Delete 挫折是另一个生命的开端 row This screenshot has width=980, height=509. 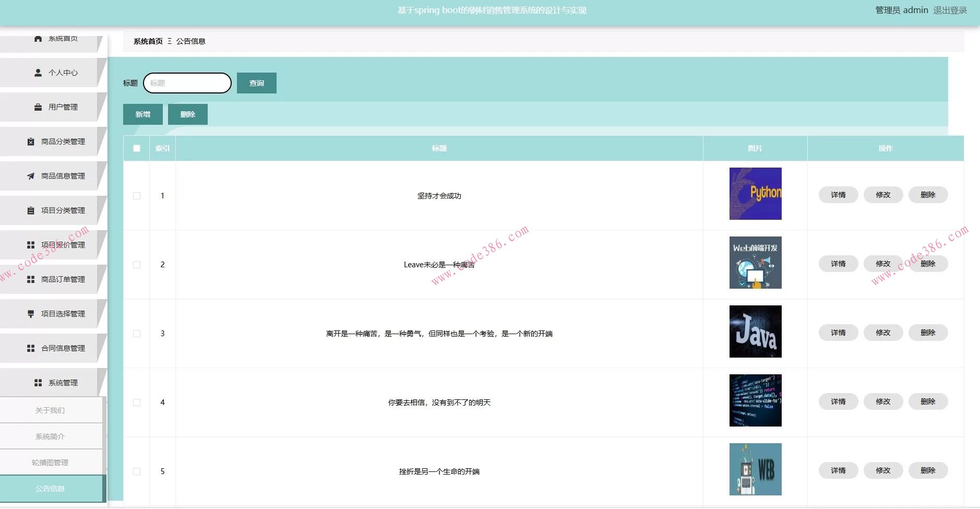pyautogui.click(x=928, y=470)
